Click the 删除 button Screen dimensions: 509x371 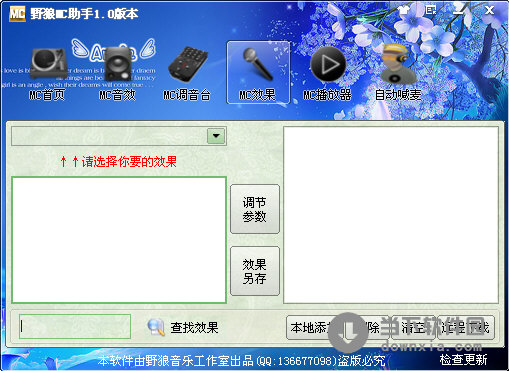pos(367,328)
